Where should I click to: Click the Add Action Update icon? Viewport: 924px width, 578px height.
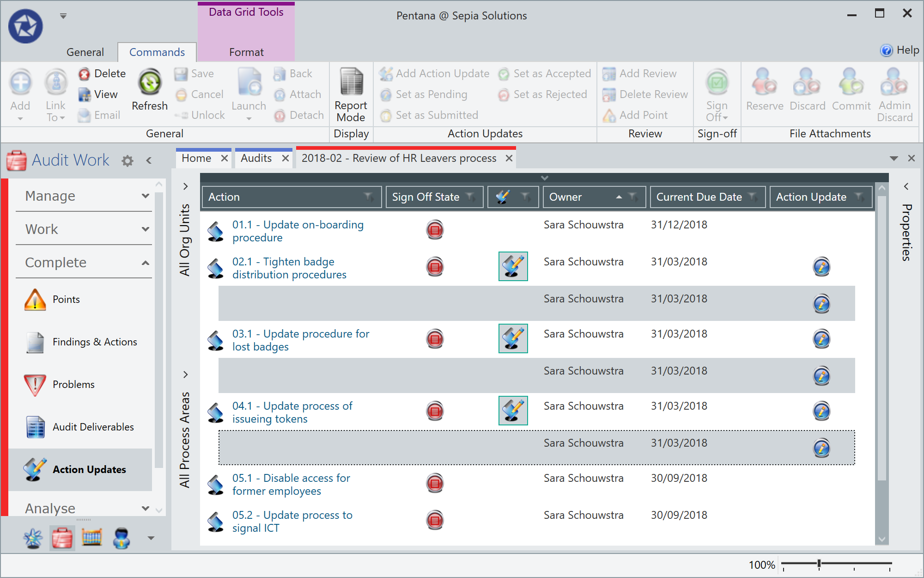point(386,73)
